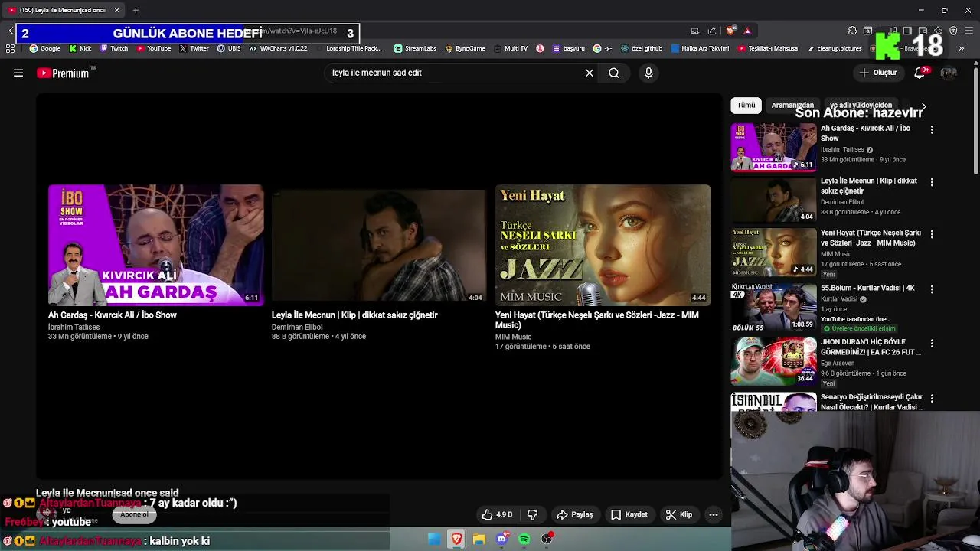Create a clip with Klip button

tap(678, 514)
